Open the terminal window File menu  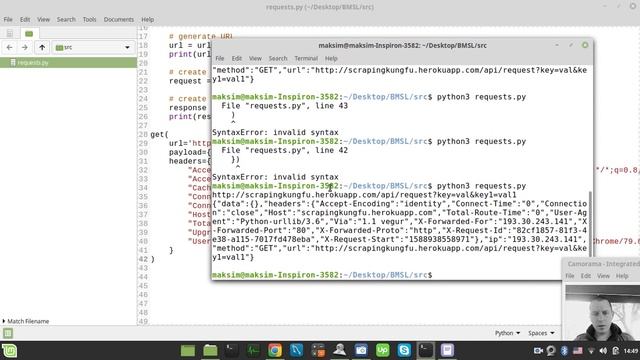pos(220,58)
